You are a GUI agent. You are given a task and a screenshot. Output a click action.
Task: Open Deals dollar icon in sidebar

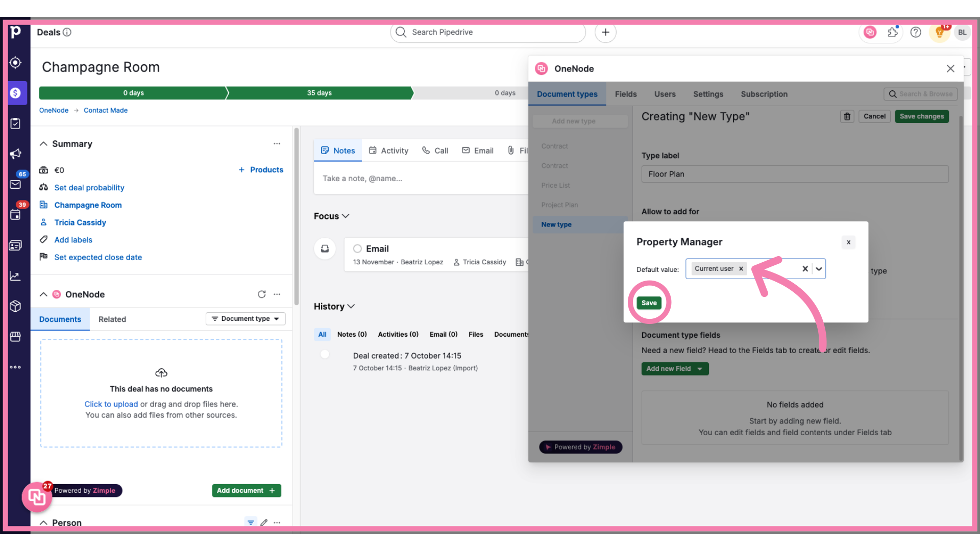15,93
